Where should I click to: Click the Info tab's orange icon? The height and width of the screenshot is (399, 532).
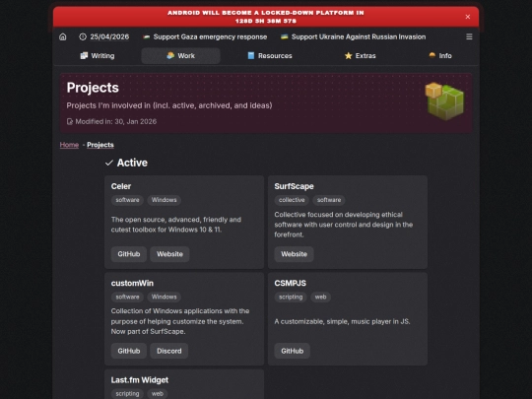(x=432, y=55)
